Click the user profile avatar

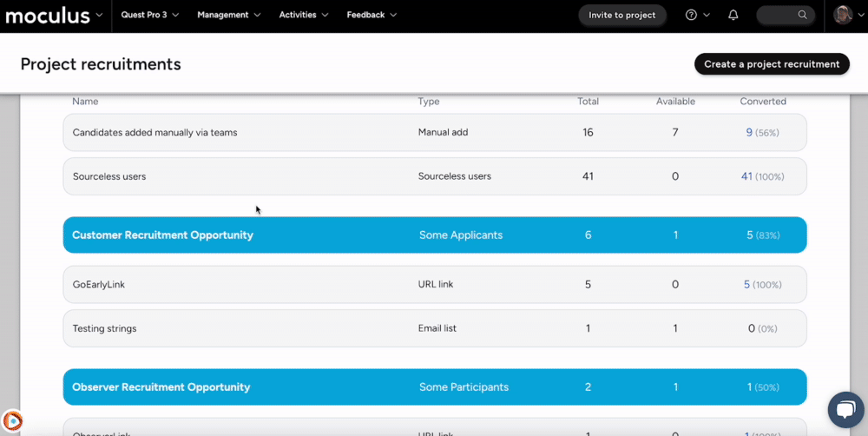click(x=843, y=15)
